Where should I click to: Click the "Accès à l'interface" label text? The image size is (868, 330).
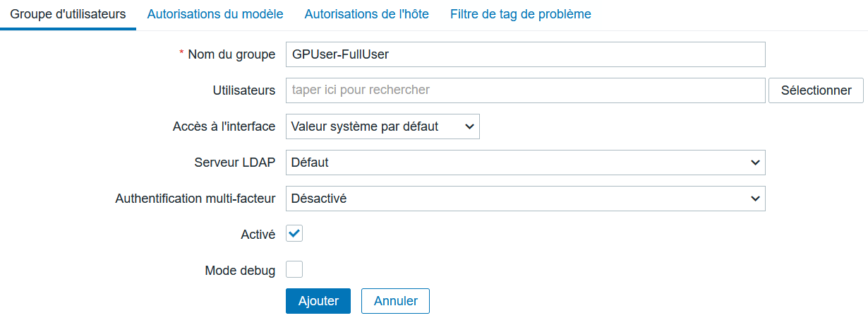pos(224,126)
